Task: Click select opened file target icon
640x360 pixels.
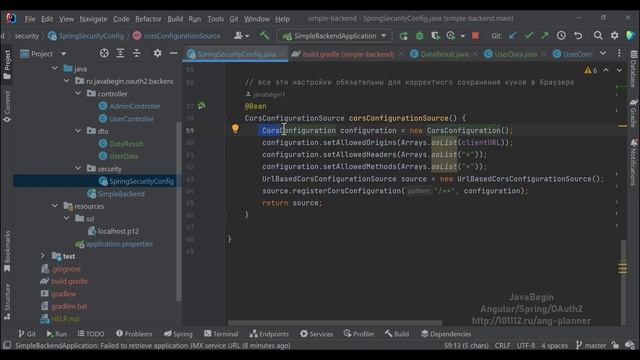Action: tap(104, 53)
